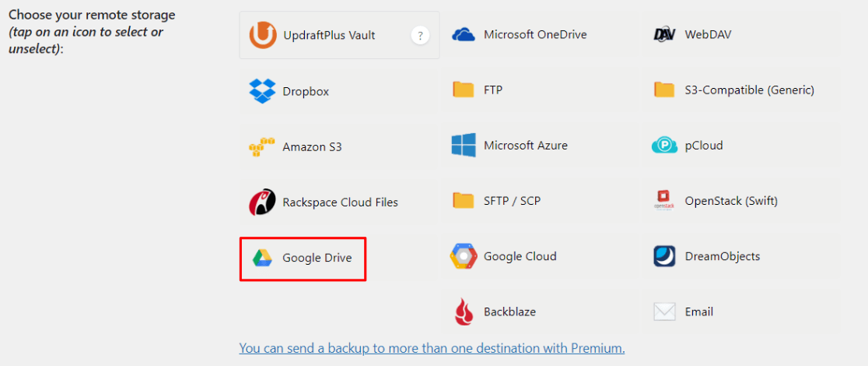Choose the Email envelope icon
This screenshot has width=868, height=366.
click(664, 311)
